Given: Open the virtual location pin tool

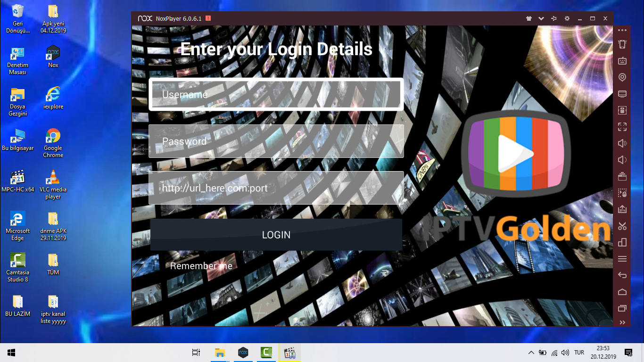Looking at the screenshot, I should click(622, 77).
